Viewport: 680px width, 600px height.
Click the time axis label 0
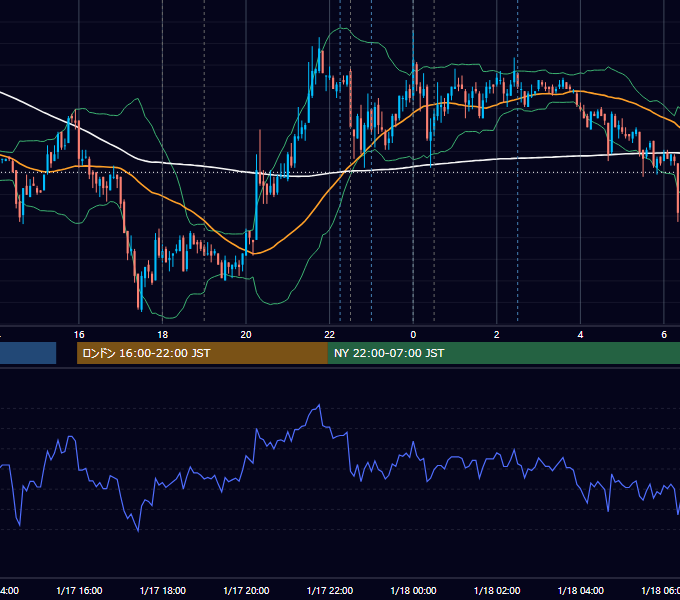pos(413,335)
